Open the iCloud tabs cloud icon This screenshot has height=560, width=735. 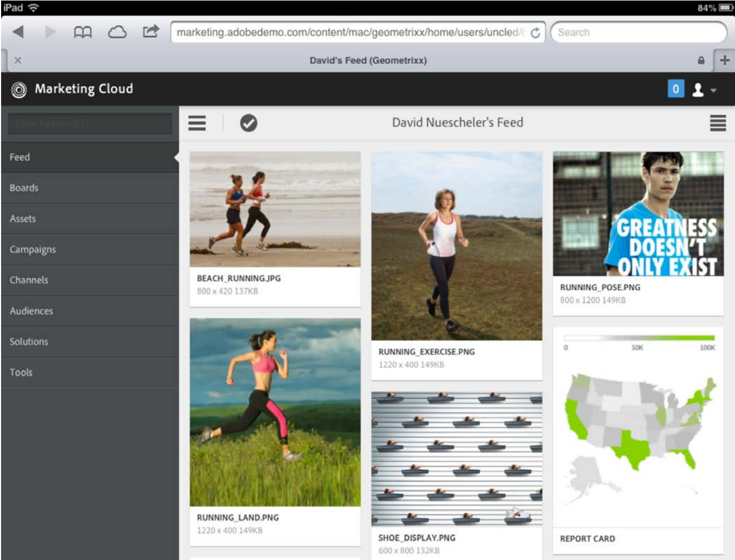click(117, 33)
